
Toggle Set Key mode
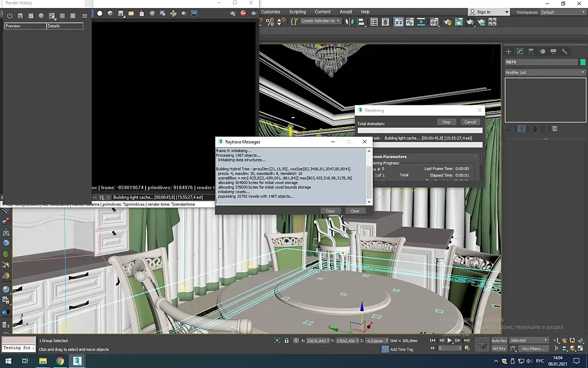[x=499, y=349]
